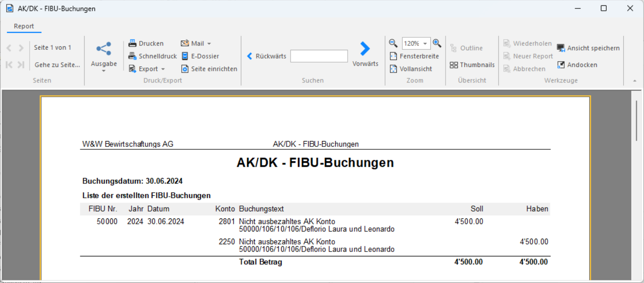
Task: Click FIBU Nr. value 50000
Action: click(107, 222)
